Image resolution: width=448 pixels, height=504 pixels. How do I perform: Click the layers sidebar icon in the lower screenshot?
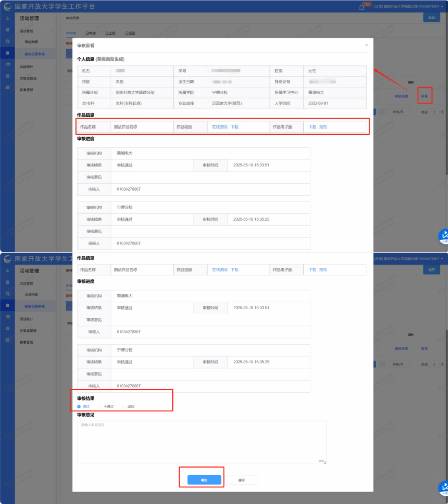(x=8, y=317)
